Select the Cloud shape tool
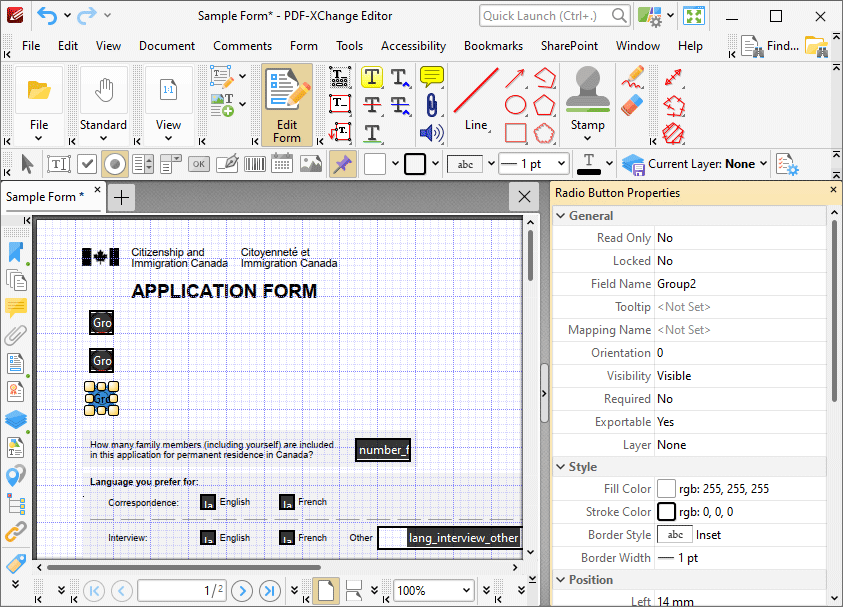The height and width of the screenshot is (607, 843). coord(544,133)
